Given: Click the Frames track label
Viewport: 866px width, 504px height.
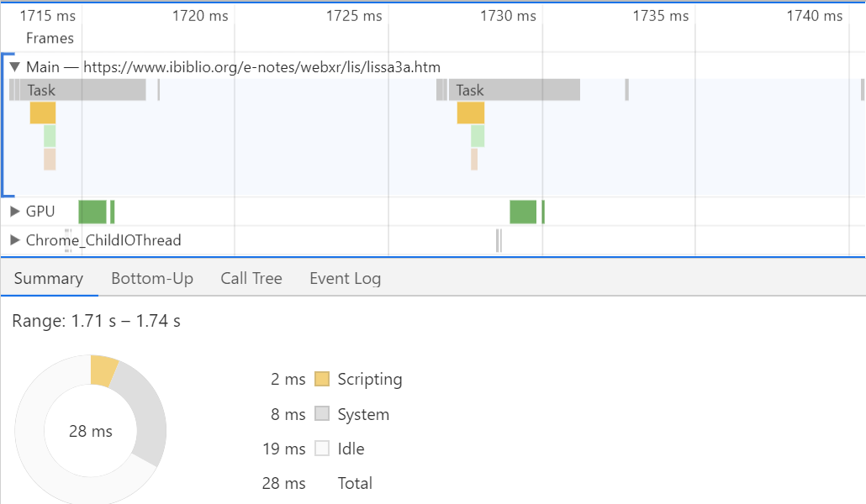Looking at the screenshot, I should pyautogui.click(x=50, y=38).
